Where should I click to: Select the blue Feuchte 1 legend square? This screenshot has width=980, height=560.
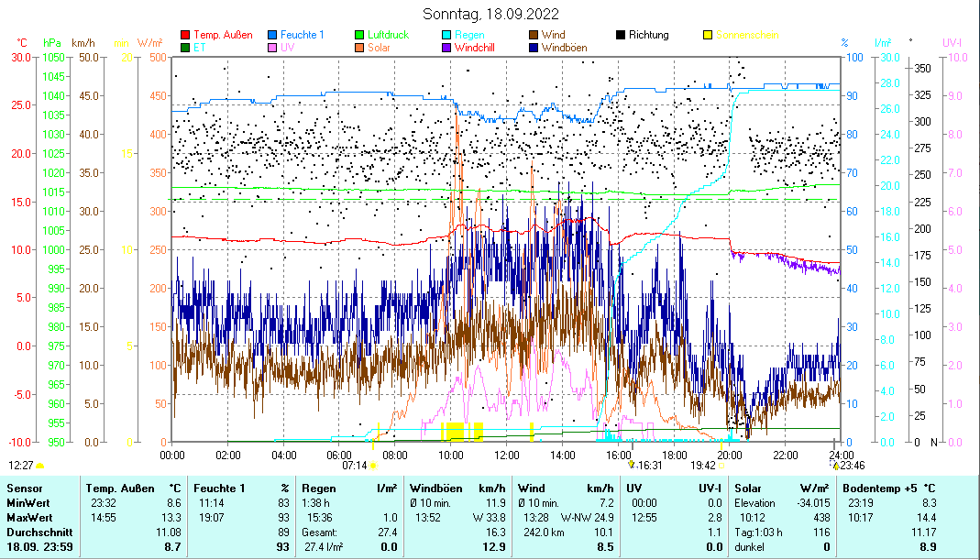(x=273, y=35)
